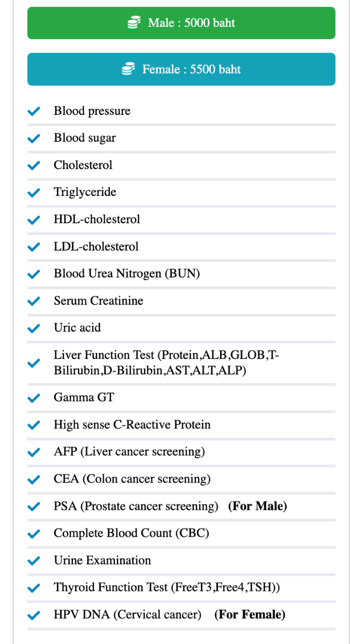The width and height of the screenshot is (350, 644).
Task: Click the coins icon beside Male price
Action: 134,23
